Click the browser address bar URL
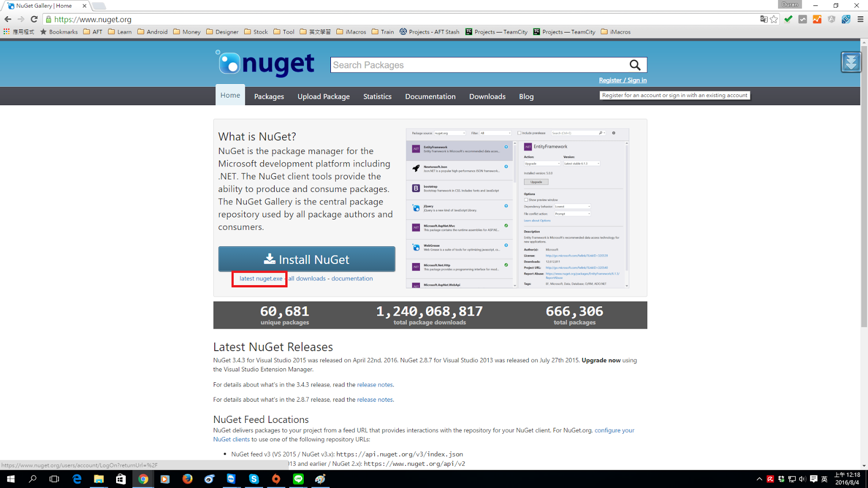 click(x=93, y=20)
